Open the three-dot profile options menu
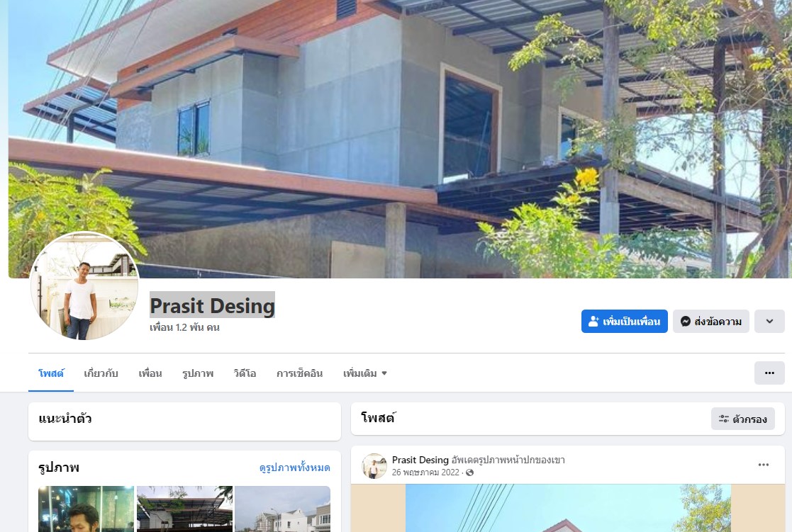 769,373
